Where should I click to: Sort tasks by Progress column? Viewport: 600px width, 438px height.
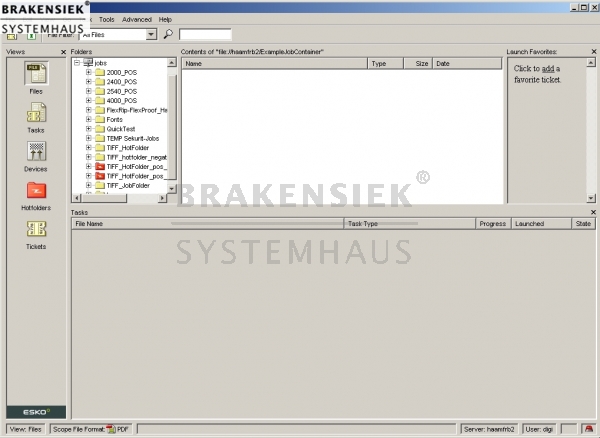(493, 224)
